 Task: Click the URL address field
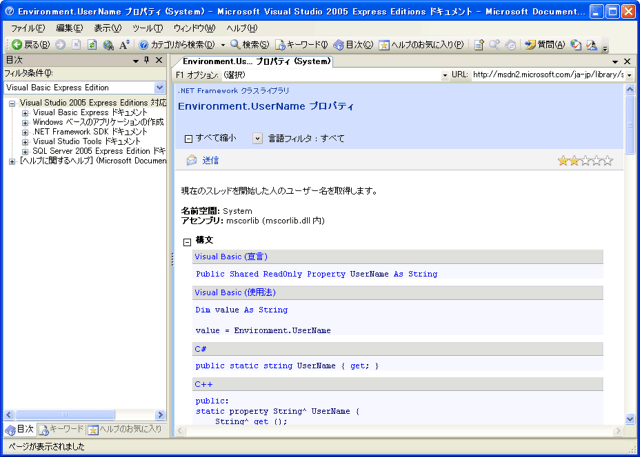click(548, 75)
